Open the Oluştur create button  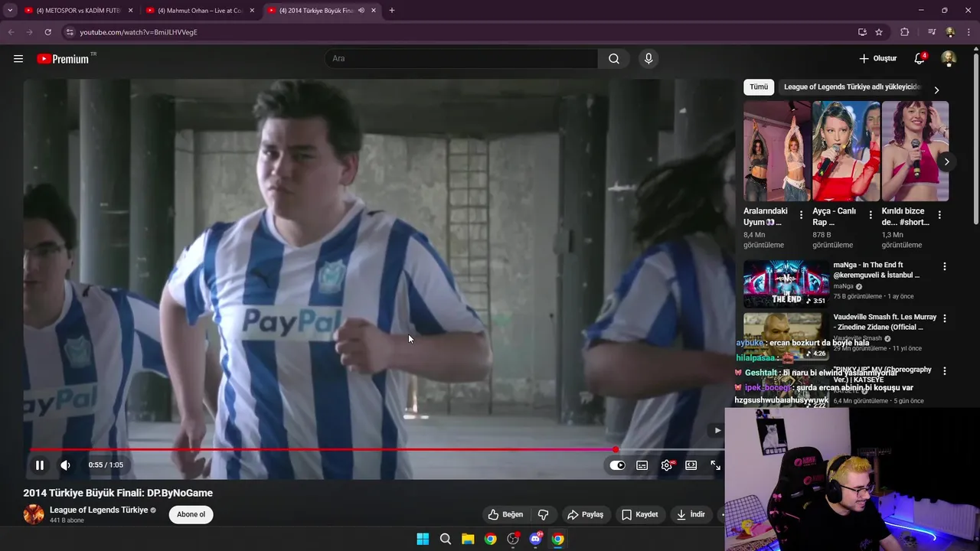[x=877, y=59]
